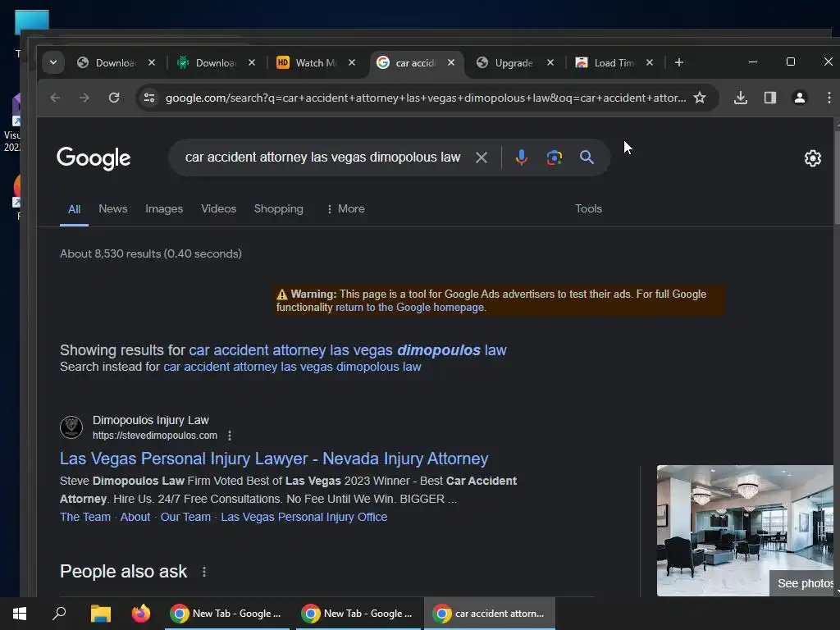Viewport: 840px width, 630px height.
Task: Go back to the previous page
Action: click(55, 98)
